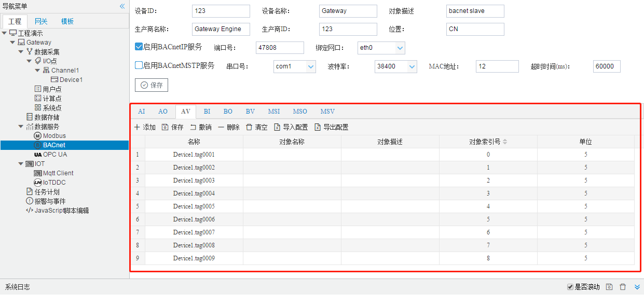This screenshot has height=306, width=644.
Task: Edit the 端口号 47808 field
Action: (x=280, y=48)
